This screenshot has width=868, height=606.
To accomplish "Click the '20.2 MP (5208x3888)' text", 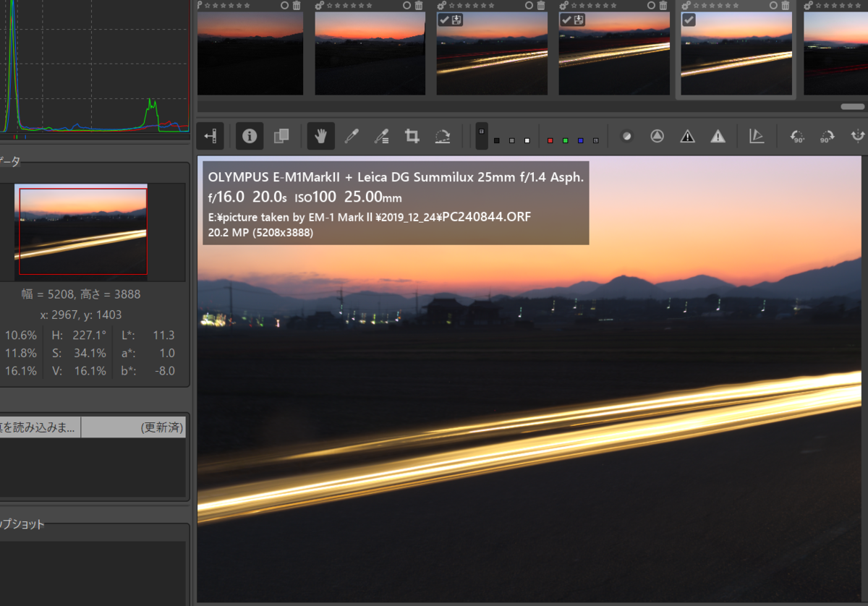I will (260, 233).
